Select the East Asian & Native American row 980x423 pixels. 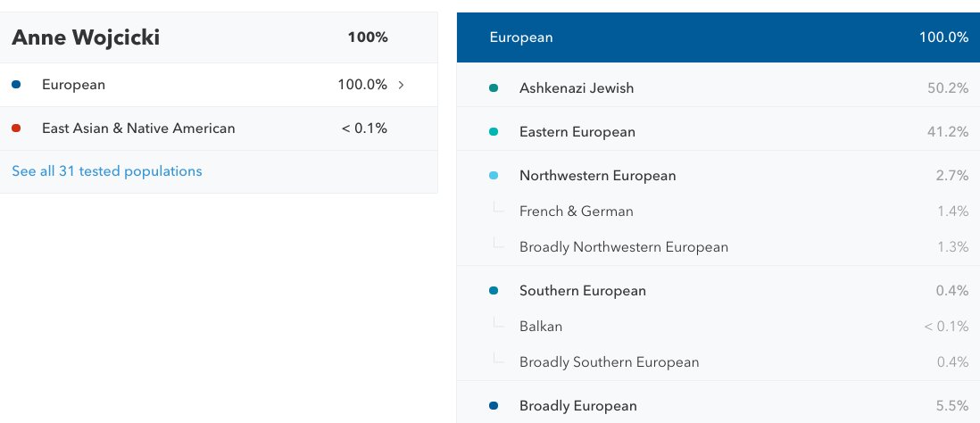(218, 129)
